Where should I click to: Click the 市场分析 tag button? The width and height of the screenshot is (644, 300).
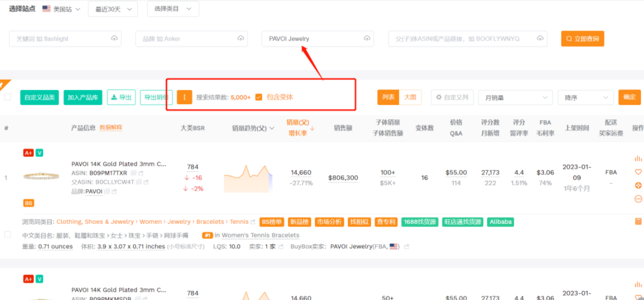[330, 222]
